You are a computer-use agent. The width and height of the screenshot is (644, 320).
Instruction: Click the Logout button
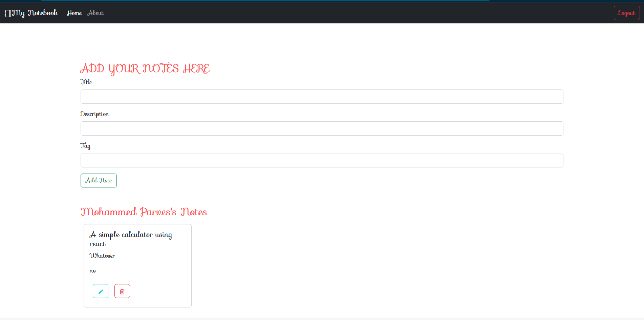(627, 13)
